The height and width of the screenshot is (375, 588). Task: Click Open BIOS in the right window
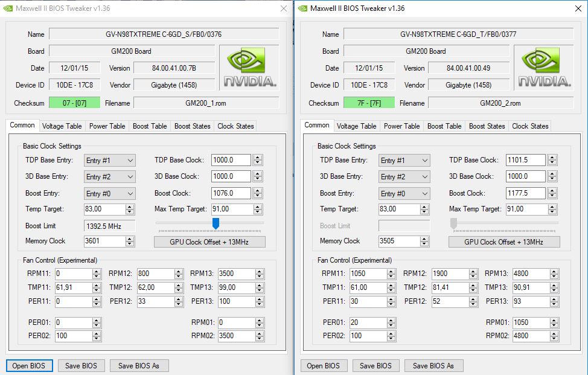click(x=323, y=365)
